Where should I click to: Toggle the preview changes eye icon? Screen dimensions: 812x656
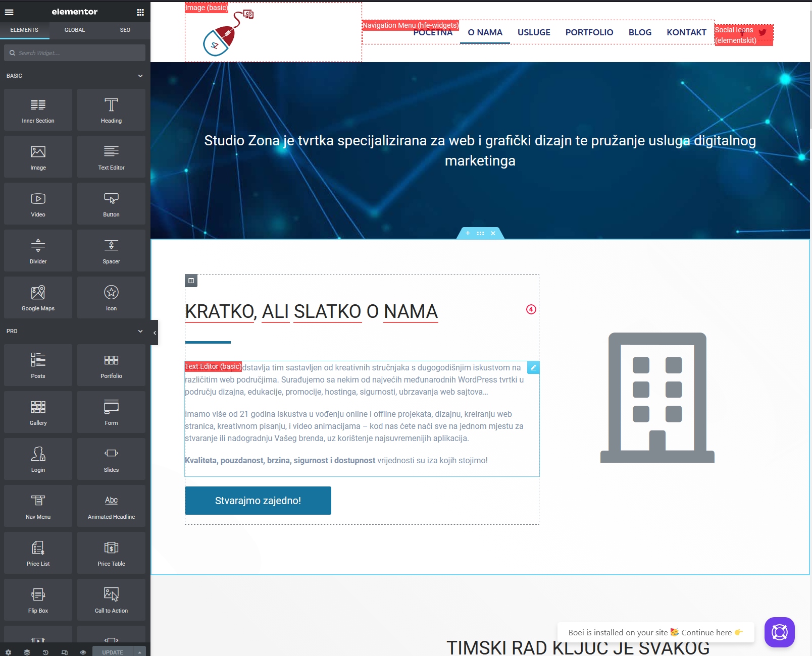click(83, 652)
